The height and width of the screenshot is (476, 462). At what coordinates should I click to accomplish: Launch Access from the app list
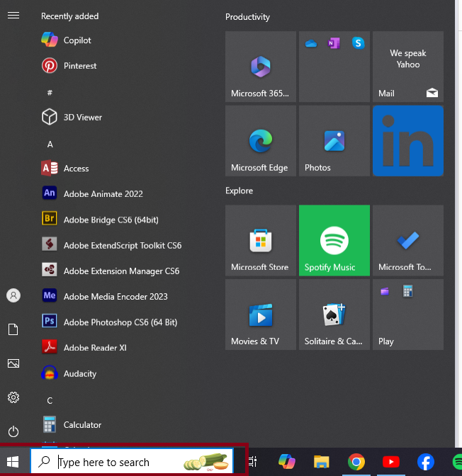pos(65,168)
